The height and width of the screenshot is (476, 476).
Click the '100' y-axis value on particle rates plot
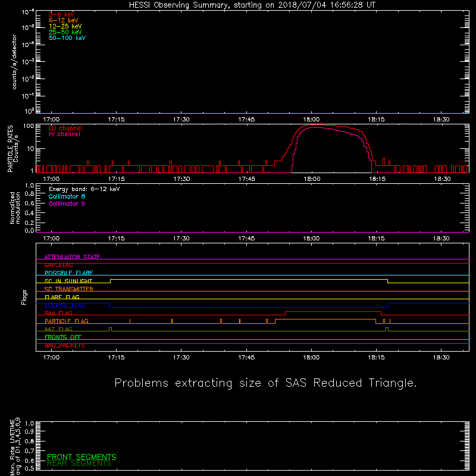28,126
